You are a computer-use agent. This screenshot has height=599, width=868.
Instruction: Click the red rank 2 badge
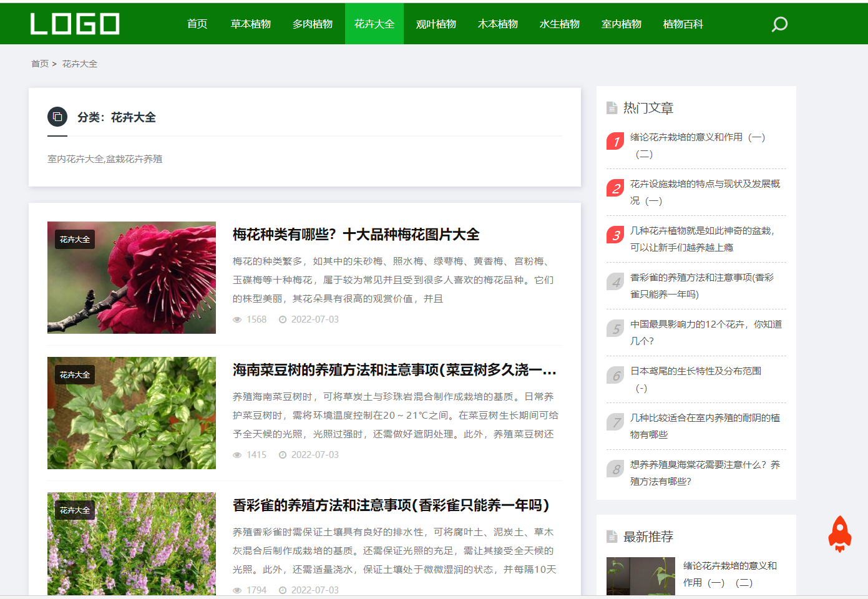click(x=615, y=188)
